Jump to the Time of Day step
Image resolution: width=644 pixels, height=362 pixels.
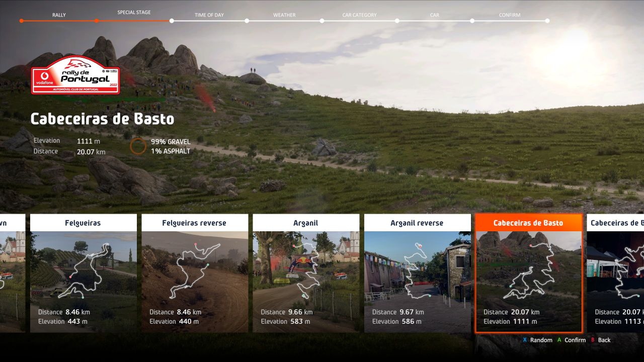[x=172, y=21]
